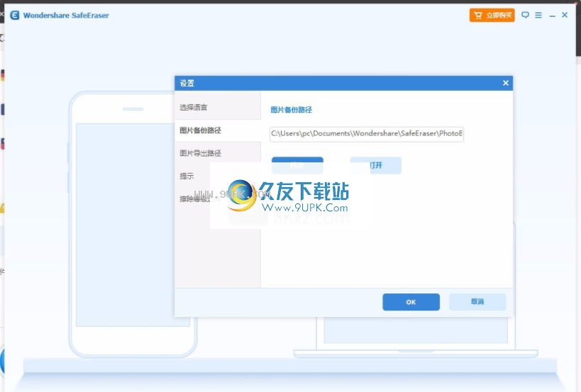Select the 选择语言 settings tab
Viewport: 581px width, 392px height.
click(x=218, y=108)
